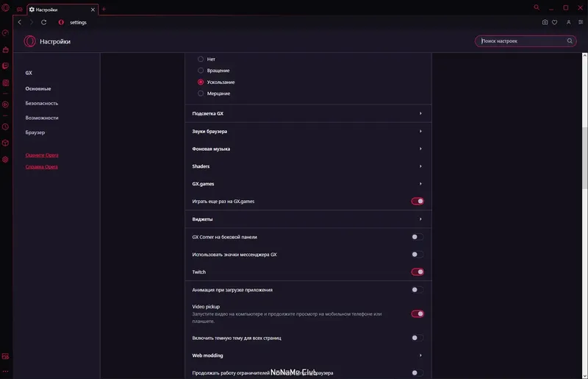Image resolution: width=588 pixels, height=379 pixels.
Task: Turn off the Twitch toggle
Action: click(x=417, y=272)
